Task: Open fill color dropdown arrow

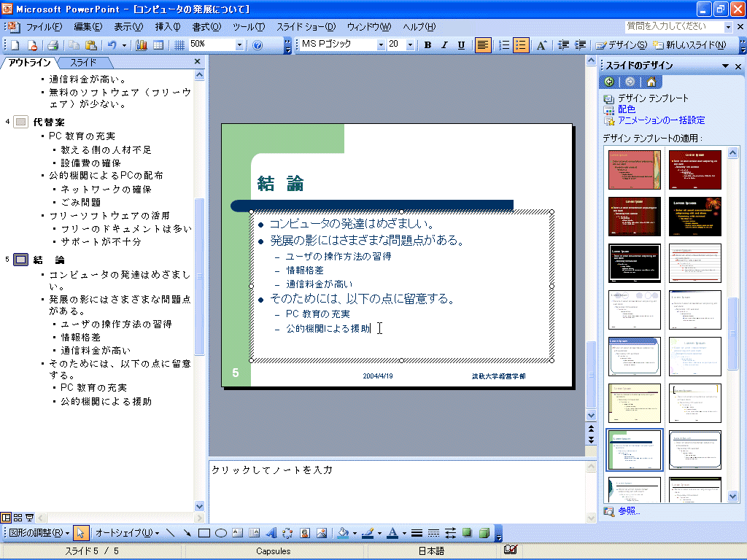Action: (355, 533)
